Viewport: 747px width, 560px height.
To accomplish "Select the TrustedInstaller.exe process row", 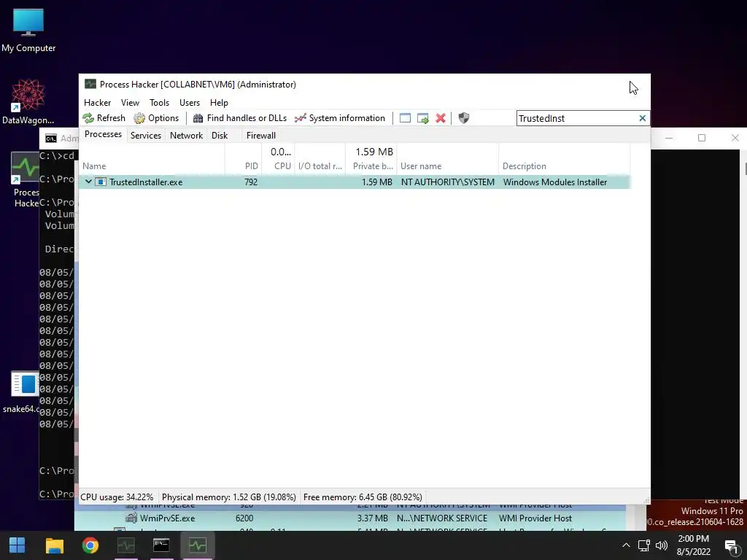I will pyautogui.click(x=355, y=182).
